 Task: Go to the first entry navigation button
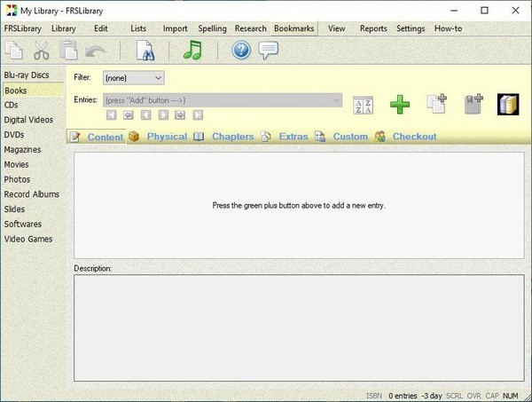pyautogui.click(x=111, y=114)
